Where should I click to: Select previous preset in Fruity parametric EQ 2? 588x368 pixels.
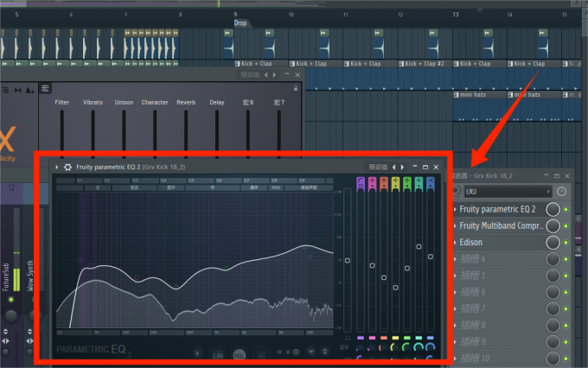pyautogui.click(x=393, y=167)
